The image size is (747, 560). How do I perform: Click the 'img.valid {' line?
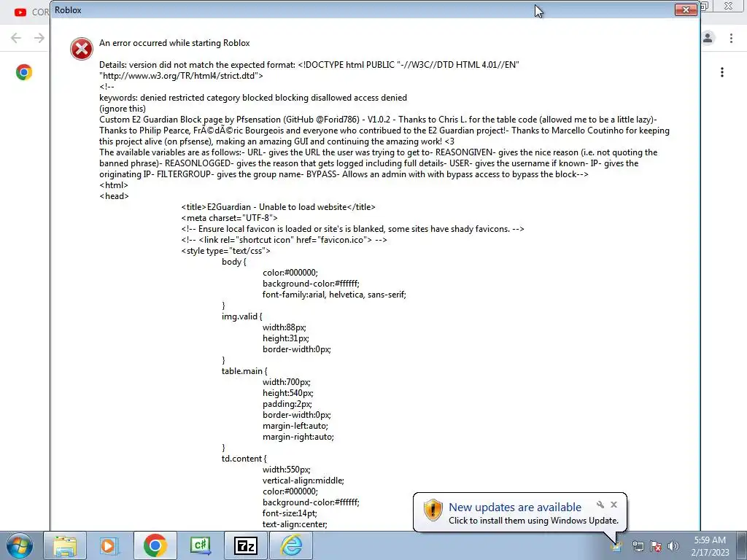242,316
